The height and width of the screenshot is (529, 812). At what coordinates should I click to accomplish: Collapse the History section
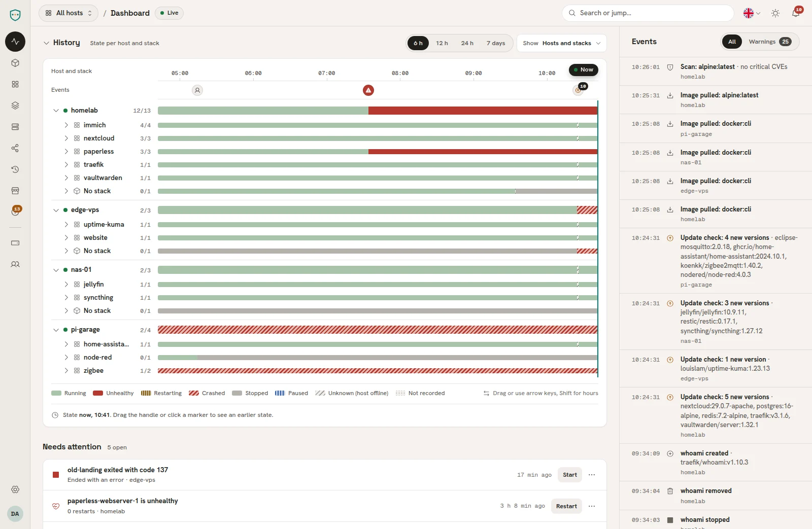pos(46,43)
